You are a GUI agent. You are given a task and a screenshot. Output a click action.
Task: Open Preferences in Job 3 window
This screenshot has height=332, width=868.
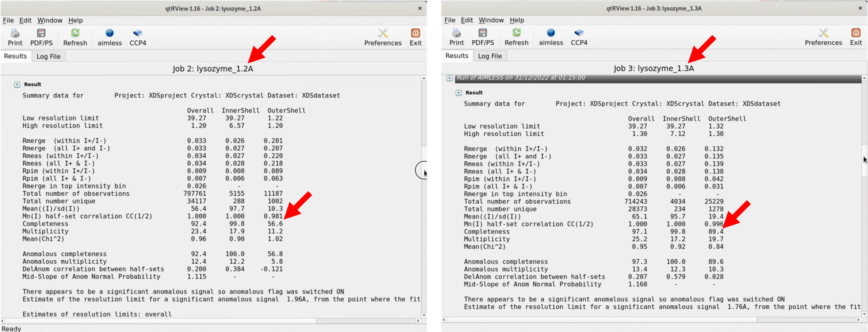[823, 37]
